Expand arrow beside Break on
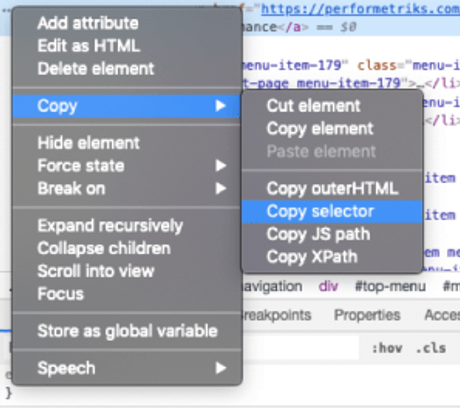This screenshot has height=408, width=460. [x=220, y=189]
